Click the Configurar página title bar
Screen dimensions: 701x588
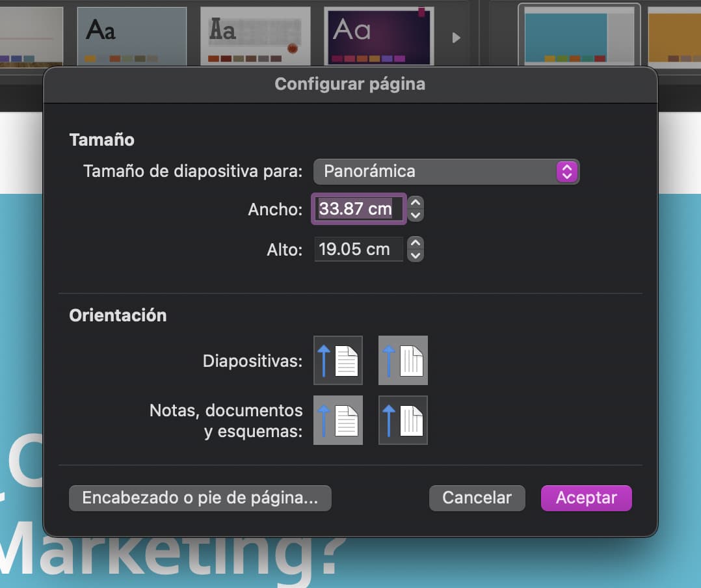click(x=350, y=84)
